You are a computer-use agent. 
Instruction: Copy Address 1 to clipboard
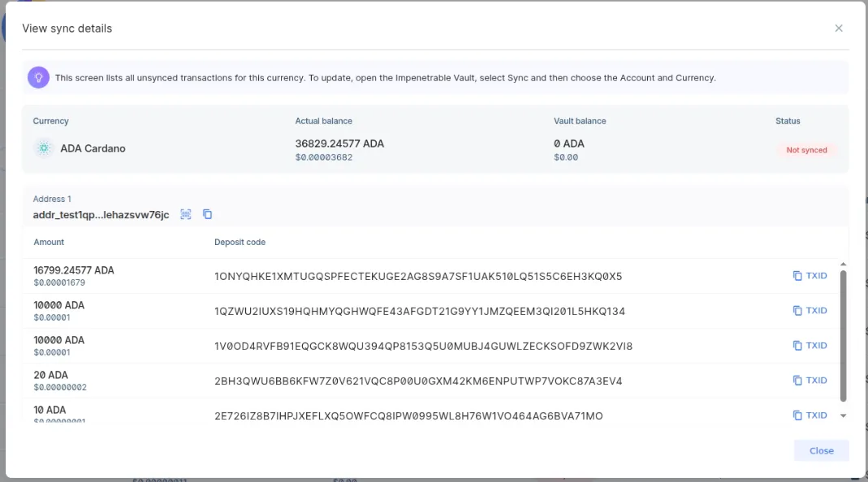(x=208, y=214)
